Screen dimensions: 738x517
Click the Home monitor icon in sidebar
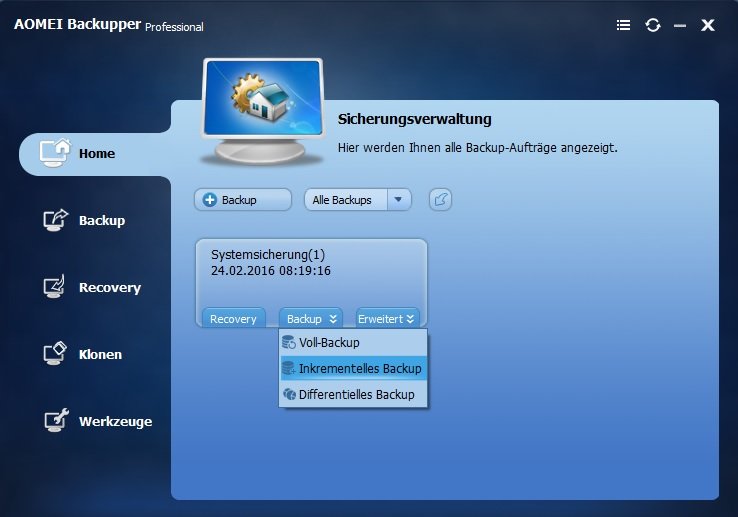[55, 153]
